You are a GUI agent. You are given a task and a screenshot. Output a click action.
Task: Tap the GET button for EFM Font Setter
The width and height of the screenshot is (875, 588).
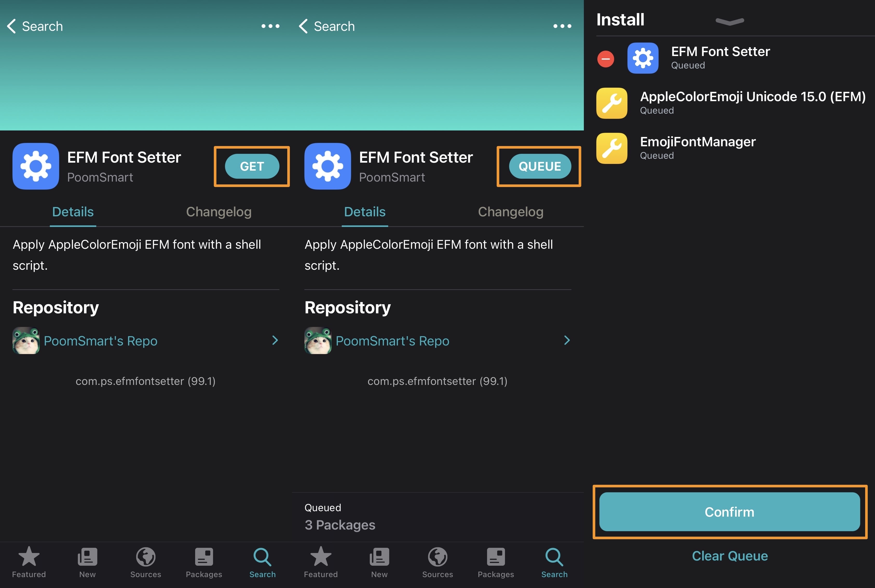[x=252, y=166]
